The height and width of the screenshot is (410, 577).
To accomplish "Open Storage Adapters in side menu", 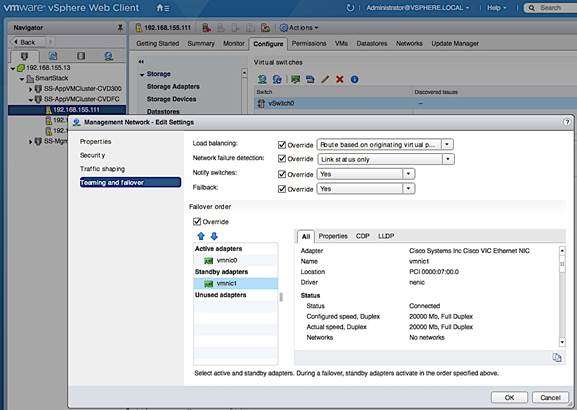I will tap(173, 86).
